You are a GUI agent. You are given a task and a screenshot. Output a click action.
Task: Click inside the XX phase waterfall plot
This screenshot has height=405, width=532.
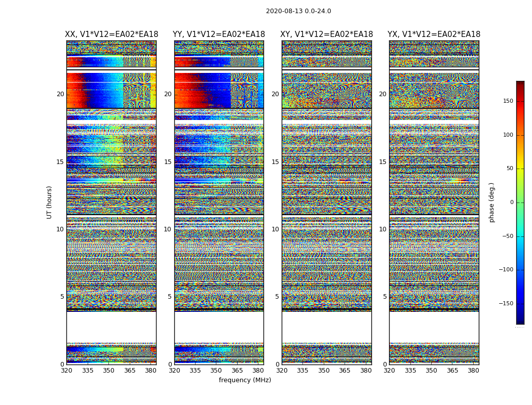(111, 202)
